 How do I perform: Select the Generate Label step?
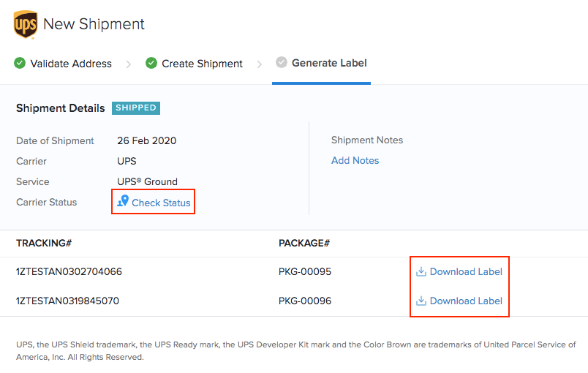329,63
